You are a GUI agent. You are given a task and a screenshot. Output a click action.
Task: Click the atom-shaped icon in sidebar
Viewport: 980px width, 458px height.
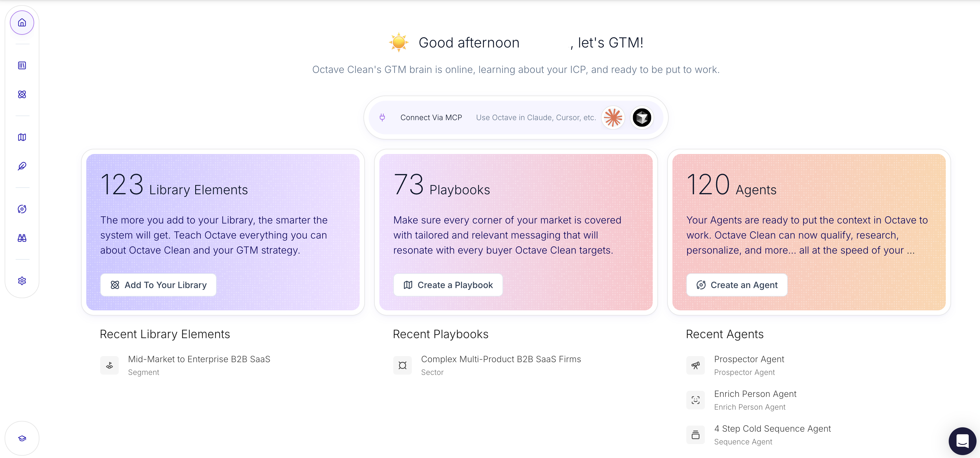pyautogui.click(x=22, y=94)
